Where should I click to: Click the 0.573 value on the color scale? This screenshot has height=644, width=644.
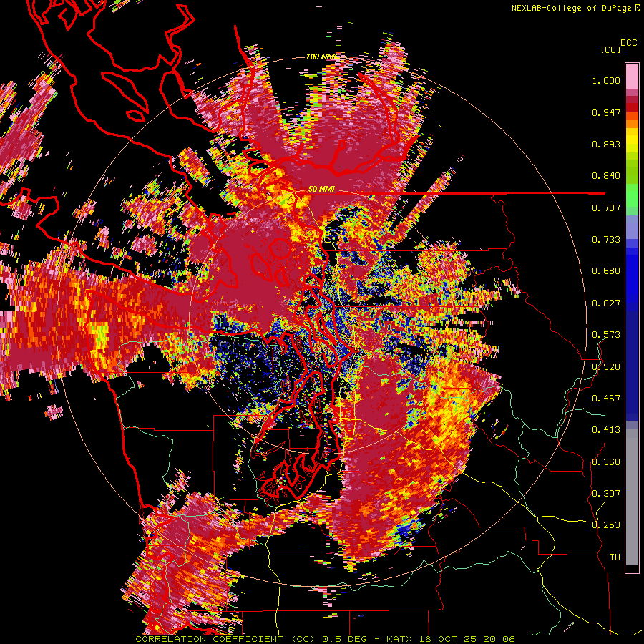(606, 335)
